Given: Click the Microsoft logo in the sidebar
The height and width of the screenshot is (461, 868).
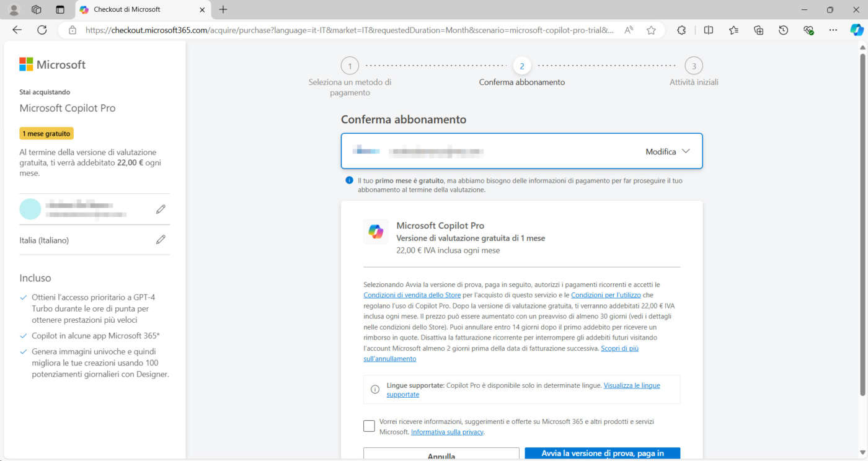Looking at the screenshot, I should (x=53, y=64).
